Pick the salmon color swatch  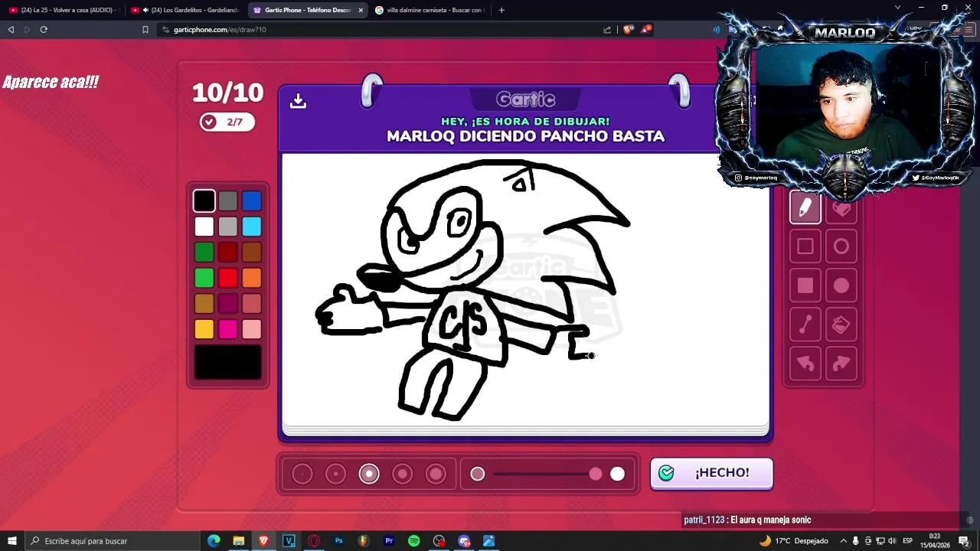252,304
